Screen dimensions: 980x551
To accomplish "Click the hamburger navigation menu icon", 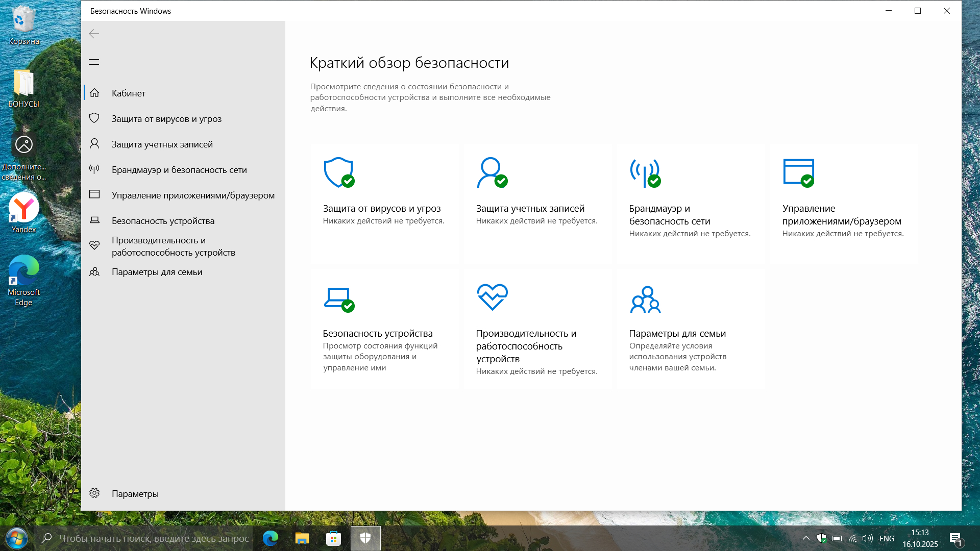I will [94, 62].
